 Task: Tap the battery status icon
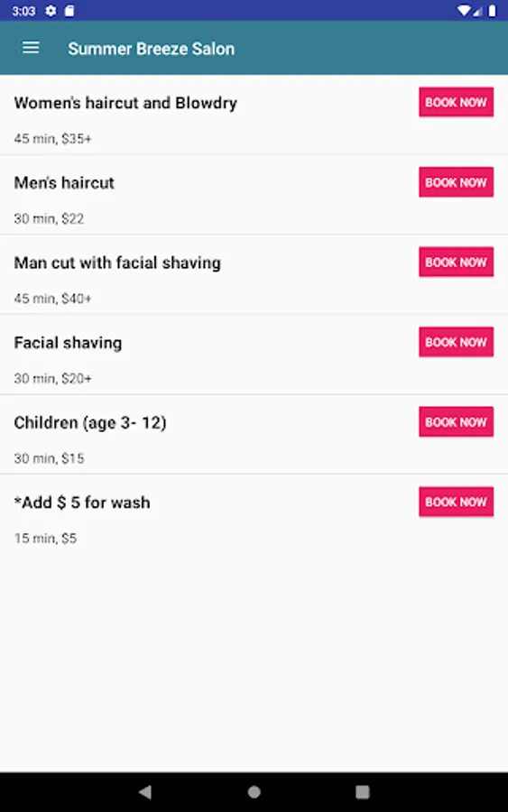[492, 10]
